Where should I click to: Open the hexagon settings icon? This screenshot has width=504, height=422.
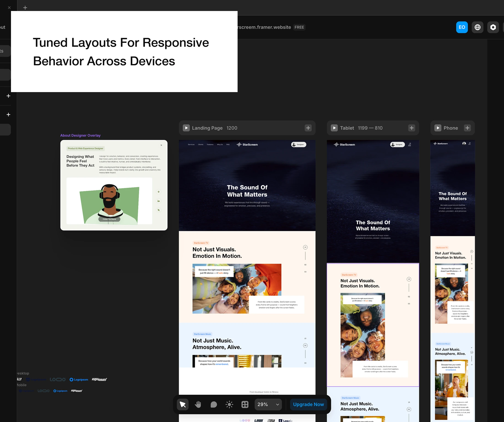click(493, 27)
